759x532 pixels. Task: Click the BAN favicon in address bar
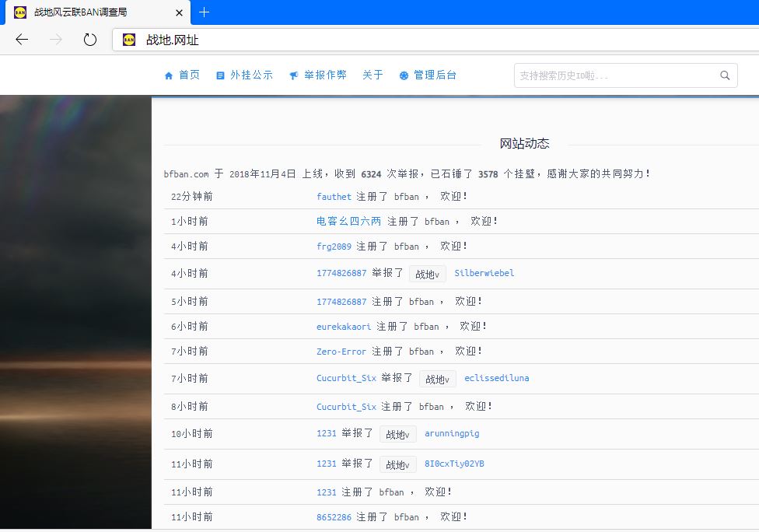[x=129, y=40]
